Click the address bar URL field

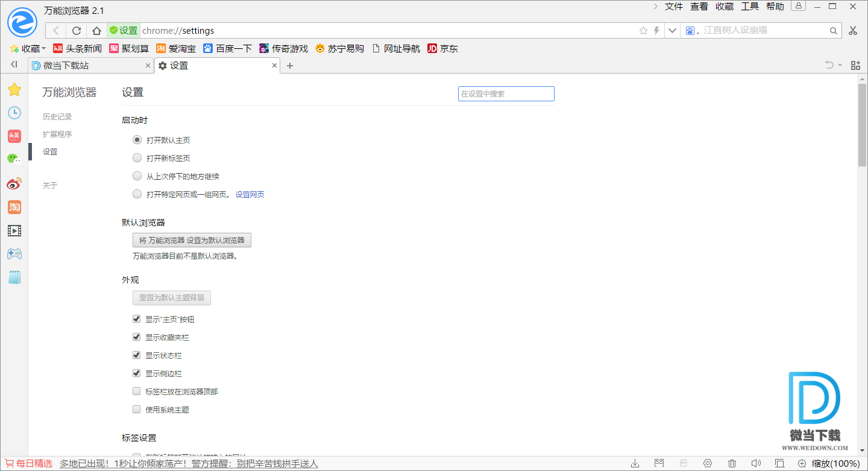point(389,30)
